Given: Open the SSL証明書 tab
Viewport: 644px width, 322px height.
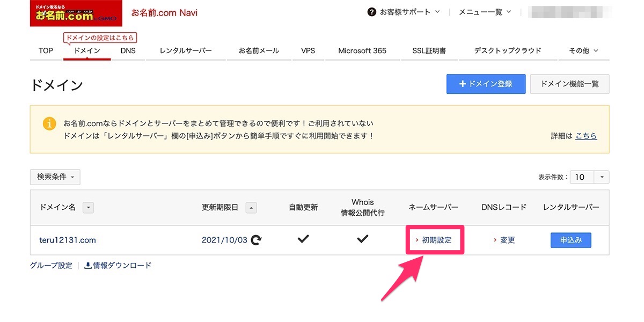Looking at the screenshot, I should (x=429, y=51).
